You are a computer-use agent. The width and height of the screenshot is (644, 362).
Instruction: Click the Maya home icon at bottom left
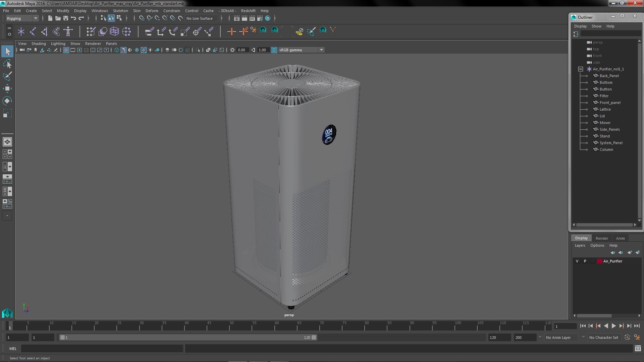point(7,313)
